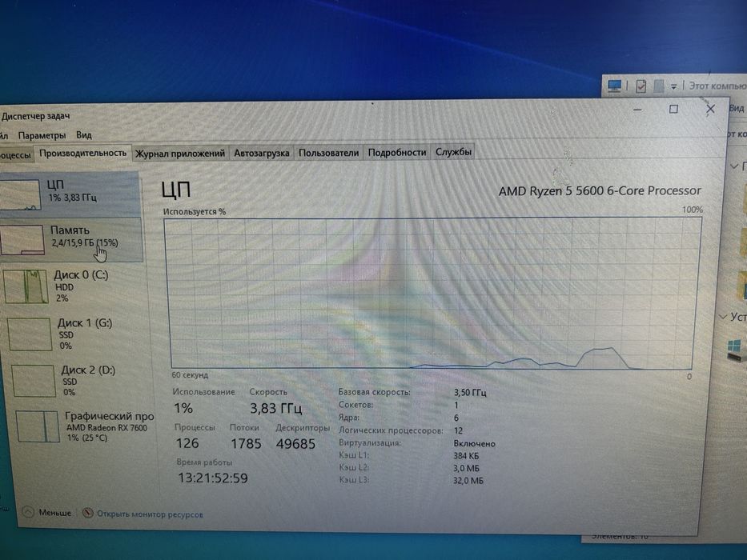Viewport: 747px width, 560px height.
Task: Switch to Подробности tab
Action: [397, 152]
